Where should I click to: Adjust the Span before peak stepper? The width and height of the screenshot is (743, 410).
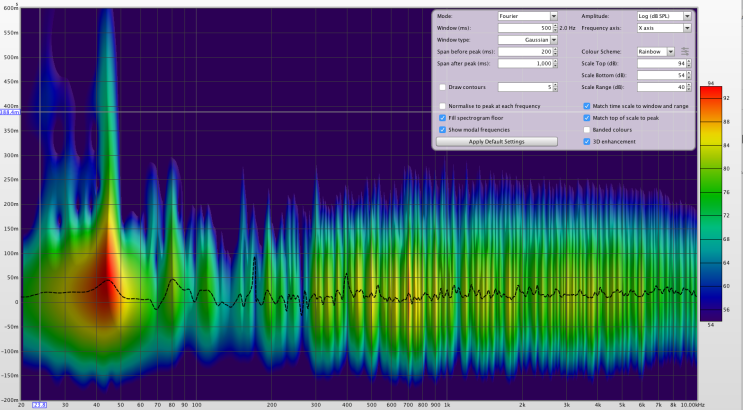(x=554, y=51)
